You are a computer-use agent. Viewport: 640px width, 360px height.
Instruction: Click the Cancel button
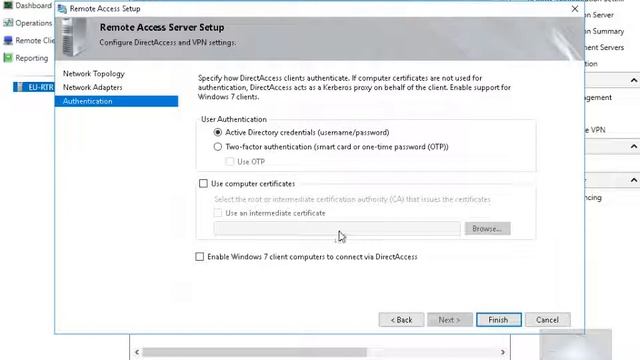pos(547,320)
